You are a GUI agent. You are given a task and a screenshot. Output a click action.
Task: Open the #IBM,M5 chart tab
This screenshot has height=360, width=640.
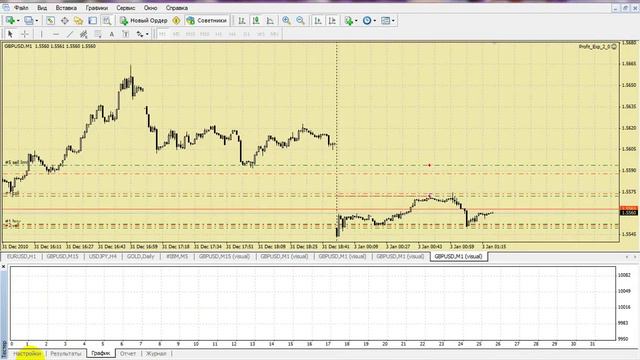177,257
